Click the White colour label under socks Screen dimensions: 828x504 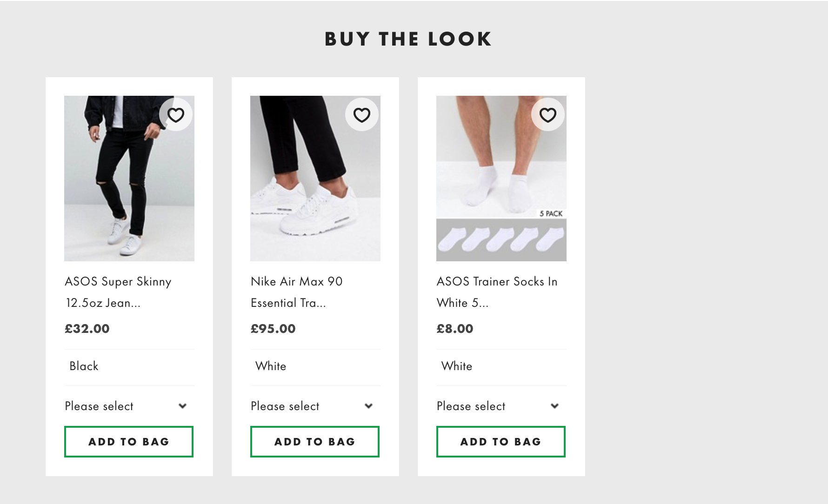pos(457,366)
